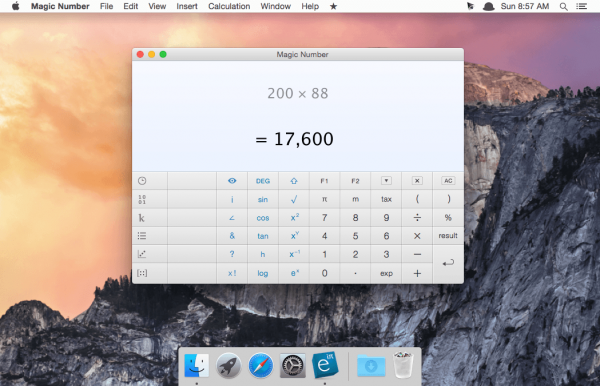Click the exp key
This screenshot has height=386, width=600.
pyautogui.click(x=386, y=273)
